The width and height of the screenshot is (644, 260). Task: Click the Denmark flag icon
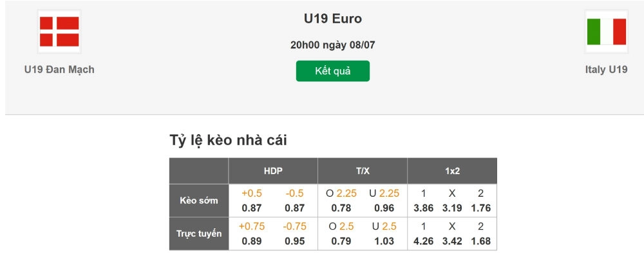click(59, 32)
